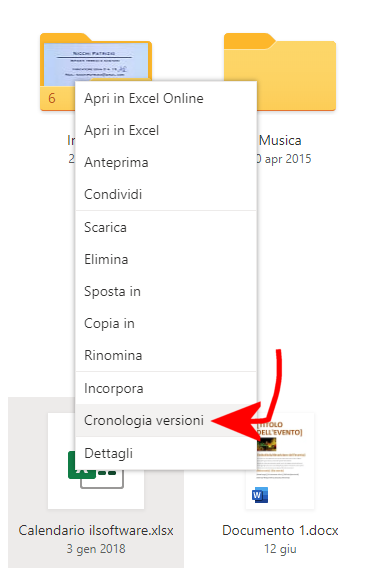This screenshot has width=379, height=583.
Task: Click the item count '6' on folder
Action: [52, 98]
